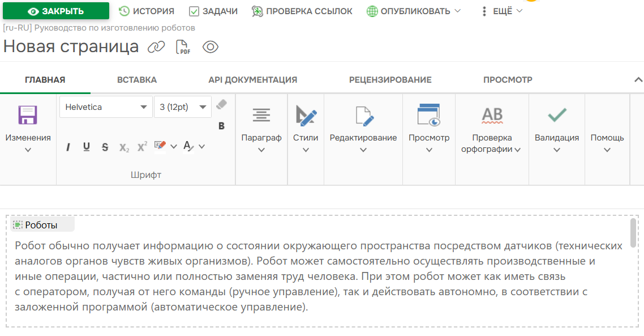Toggle underline formatting
The height and width of the screenshot is (336, 644).
[x=86, y=146]
